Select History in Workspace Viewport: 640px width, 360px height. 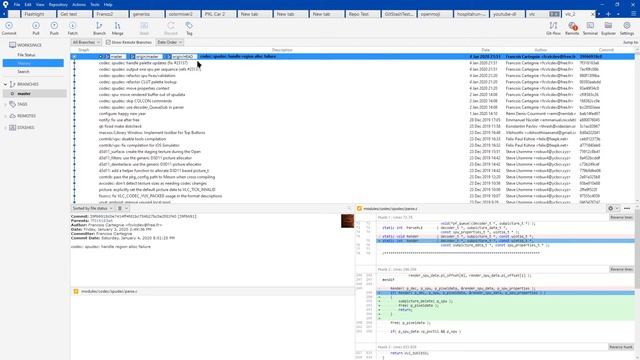click(33, 63)
